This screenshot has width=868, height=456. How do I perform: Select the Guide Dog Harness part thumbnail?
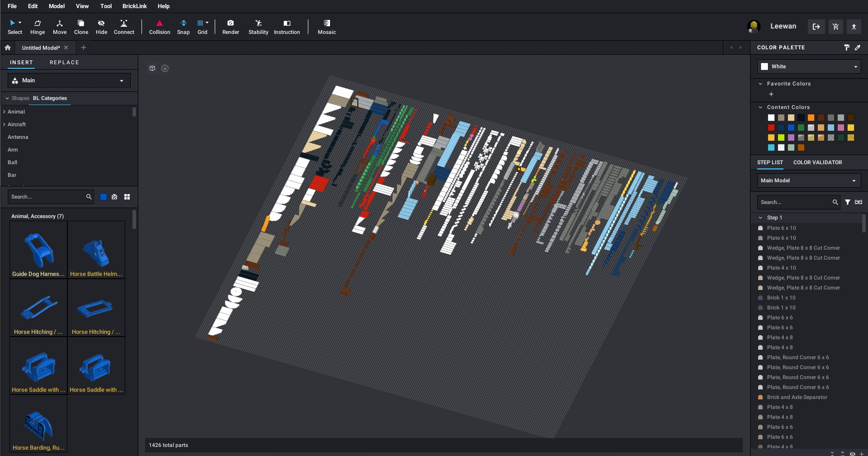point(38,250)
